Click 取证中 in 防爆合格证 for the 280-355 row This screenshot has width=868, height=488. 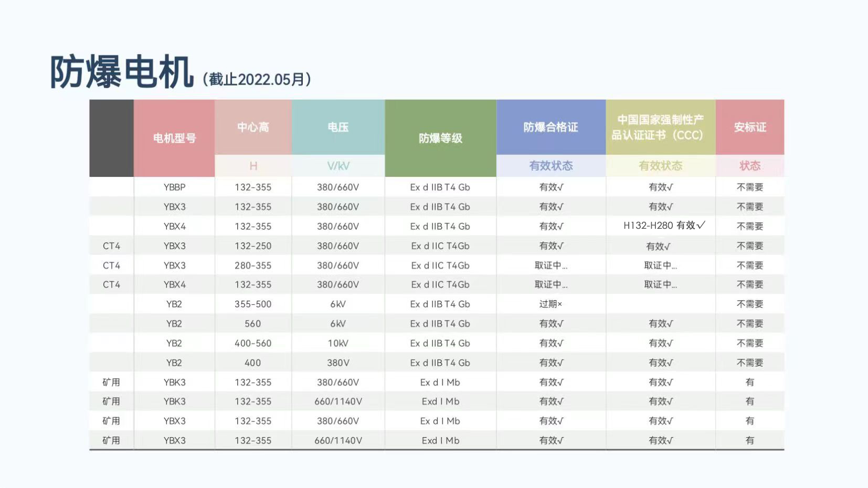[551, 266]
